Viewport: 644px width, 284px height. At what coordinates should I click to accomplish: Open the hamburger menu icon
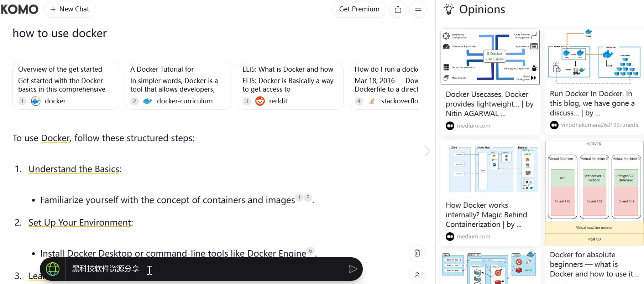[x=418, y=9]
